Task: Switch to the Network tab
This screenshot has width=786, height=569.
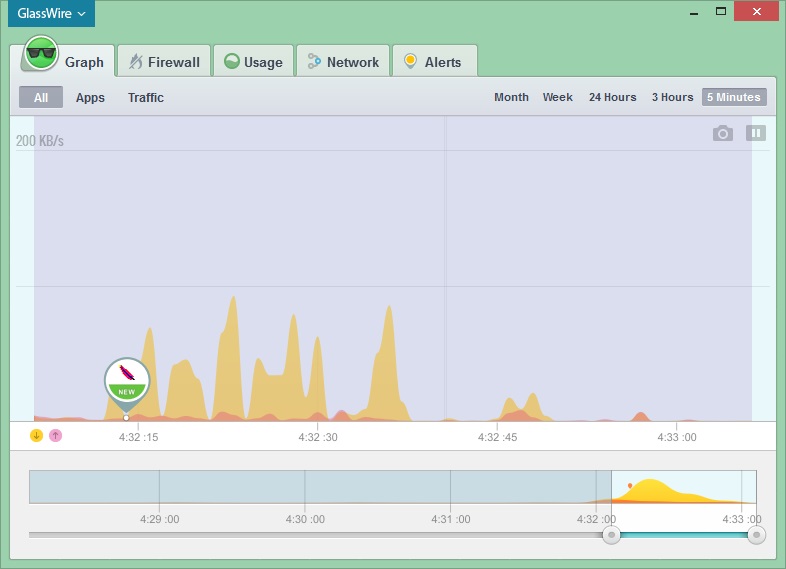Action: (x=343, y=62)
